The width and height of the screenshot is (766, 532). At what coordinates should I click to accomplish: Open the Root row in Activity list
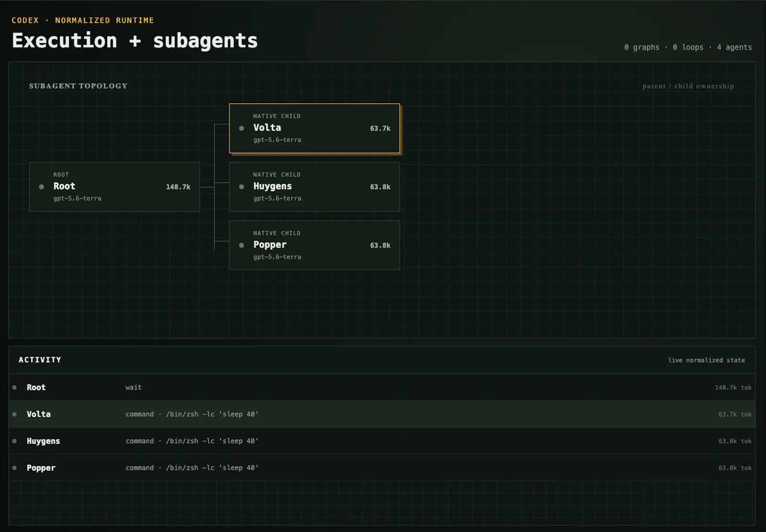382,388
